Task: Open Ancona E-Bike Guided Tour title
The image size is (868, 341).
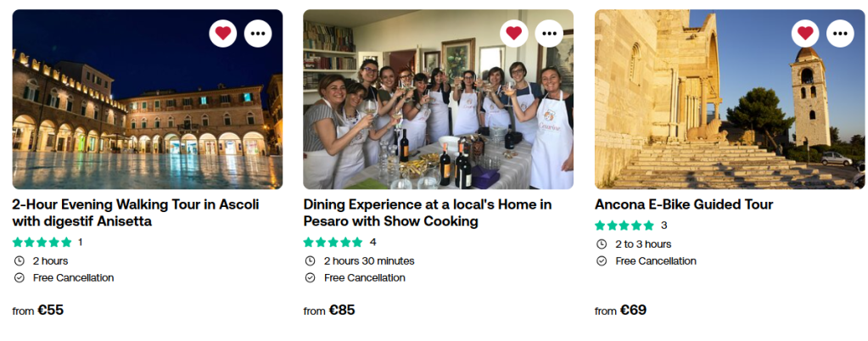Action: point(684,204)
